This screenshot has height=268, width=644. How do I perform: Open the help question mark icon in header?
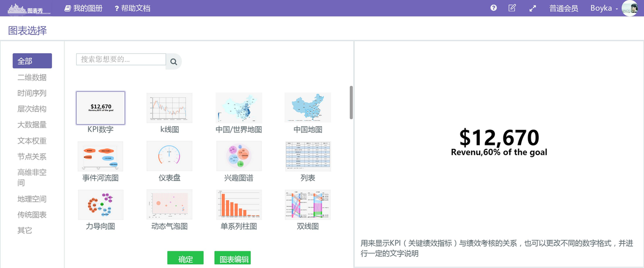(x=494, y=8)
